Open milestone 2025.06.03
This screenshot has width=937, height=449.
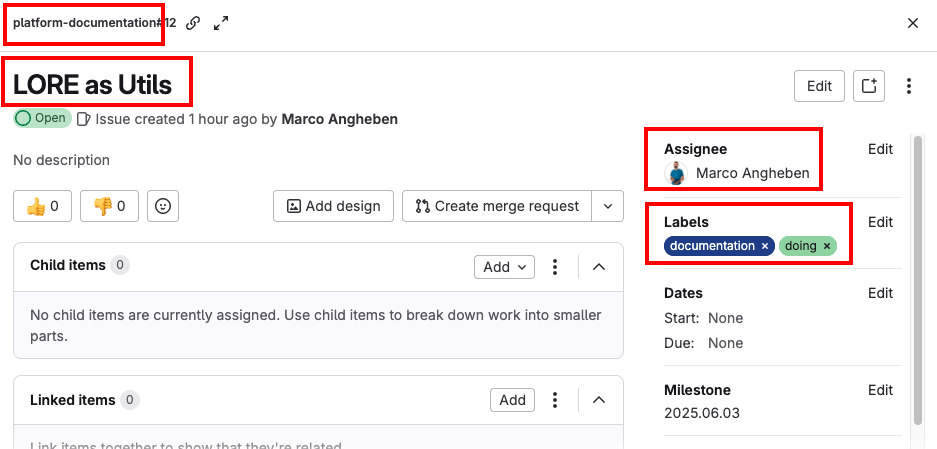(x=702, y=413)
